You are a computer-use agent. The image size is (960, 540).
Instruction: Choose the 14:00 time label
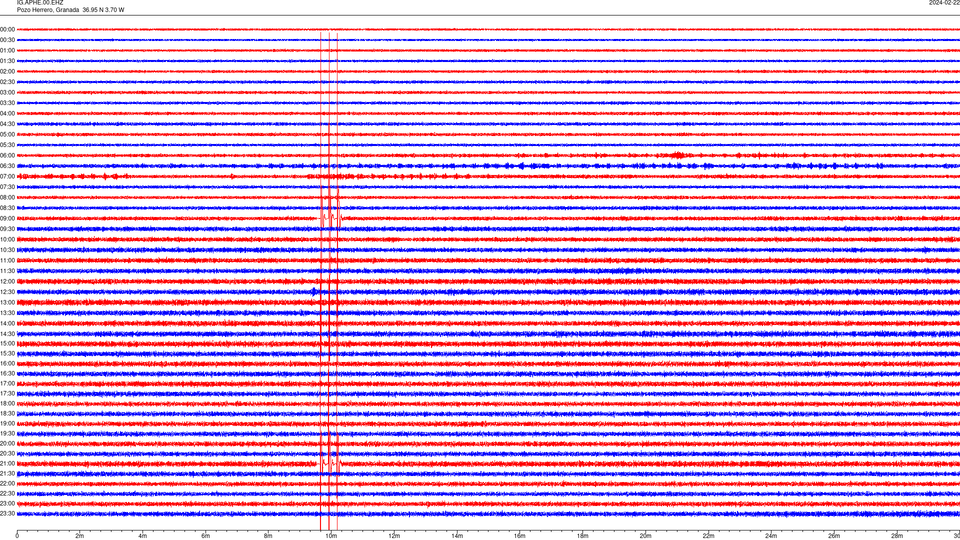7,323
